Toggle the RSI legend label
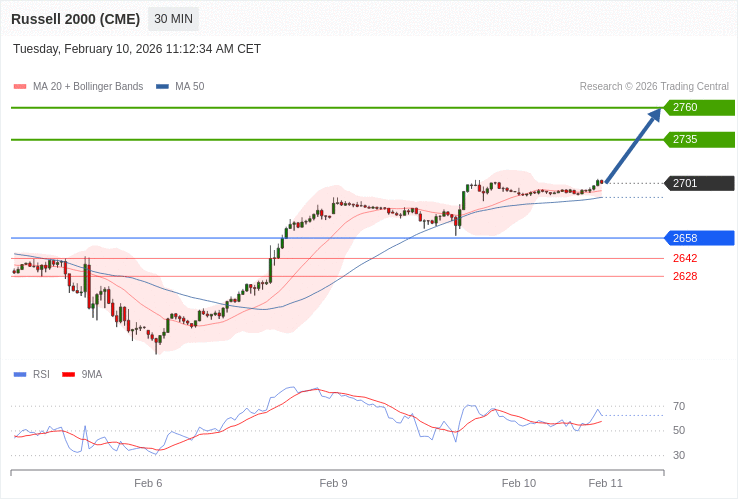738x500 pixels. coord(41,375)
